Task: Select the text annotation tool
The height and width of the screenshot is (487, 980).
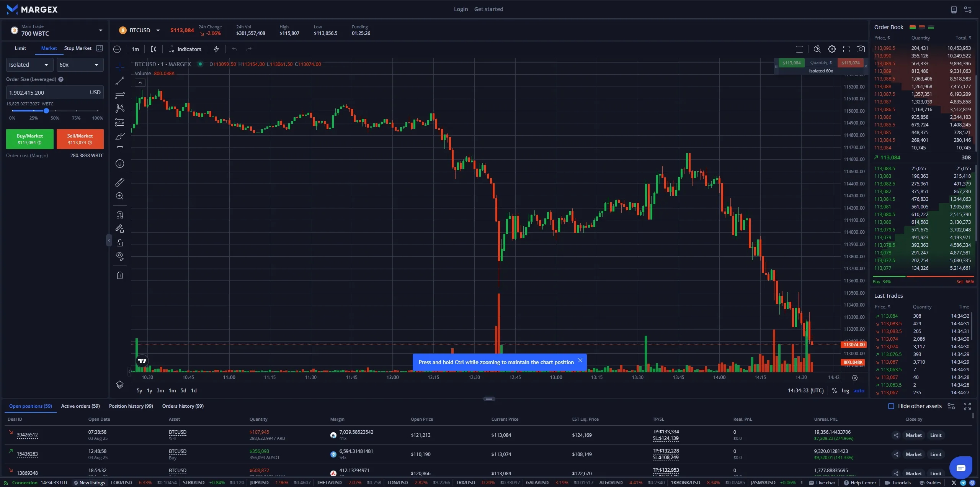Action: pyautogui.click(x=120, y=150)
